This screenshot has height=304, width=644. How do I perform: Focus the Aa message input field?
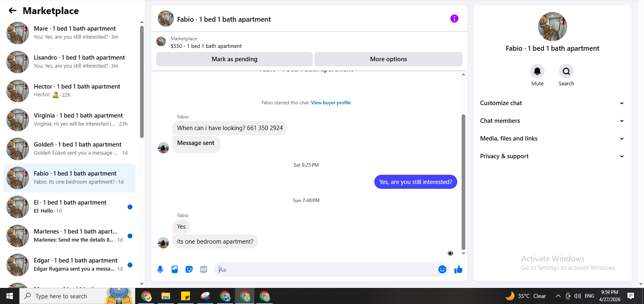click(x=327, y=269)
